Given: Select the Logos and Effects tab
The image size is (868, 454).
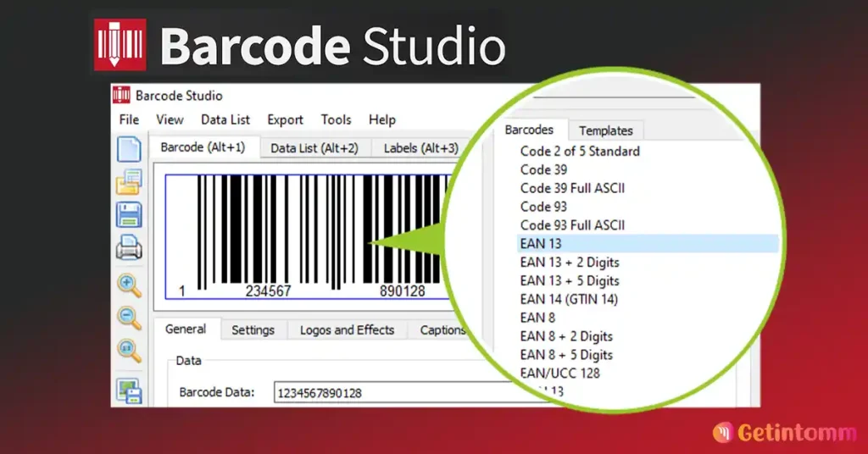Looking at the screenshot, I should coord(347,330).
